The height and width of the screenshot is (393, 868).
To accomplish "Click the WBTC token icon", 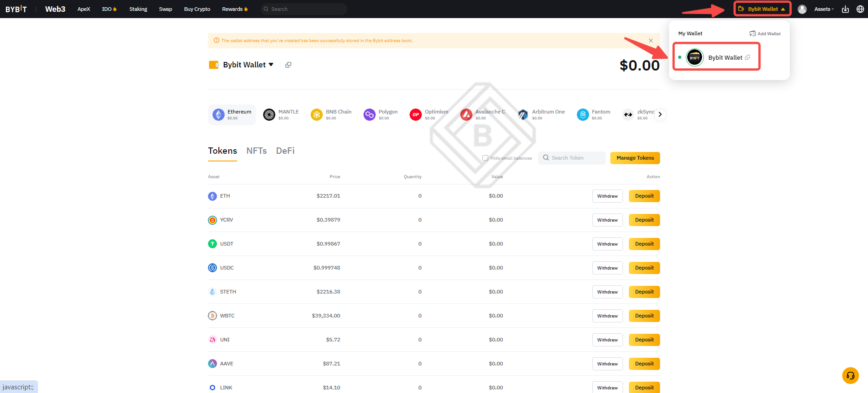I will pos(212,316).
